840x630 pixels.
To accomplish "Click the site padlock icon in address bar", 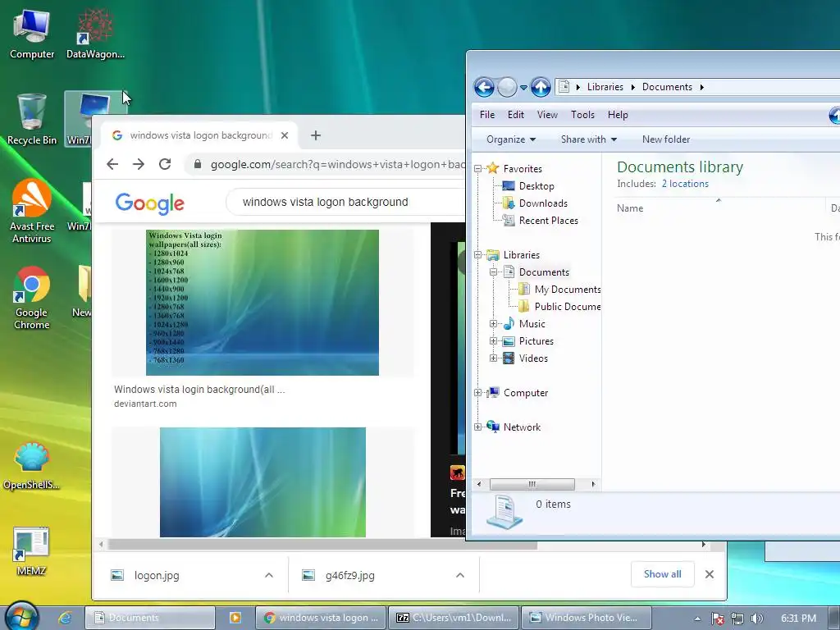I will (x=198, y=164).
